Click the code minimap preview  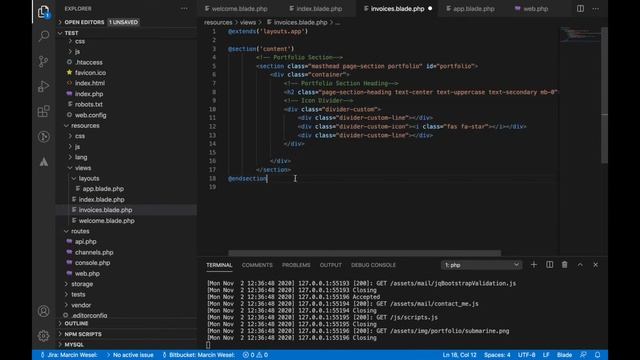coord(580,35)
